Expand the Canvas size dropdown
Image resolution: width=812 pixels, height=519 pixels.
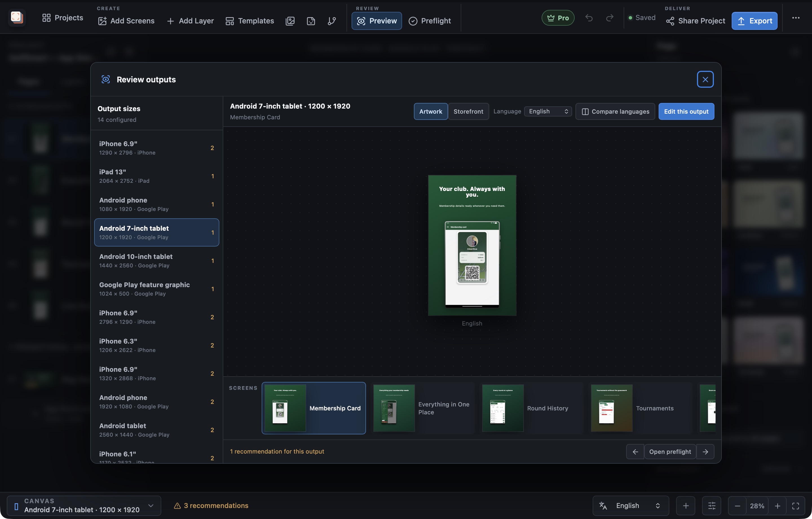(84, 505)
